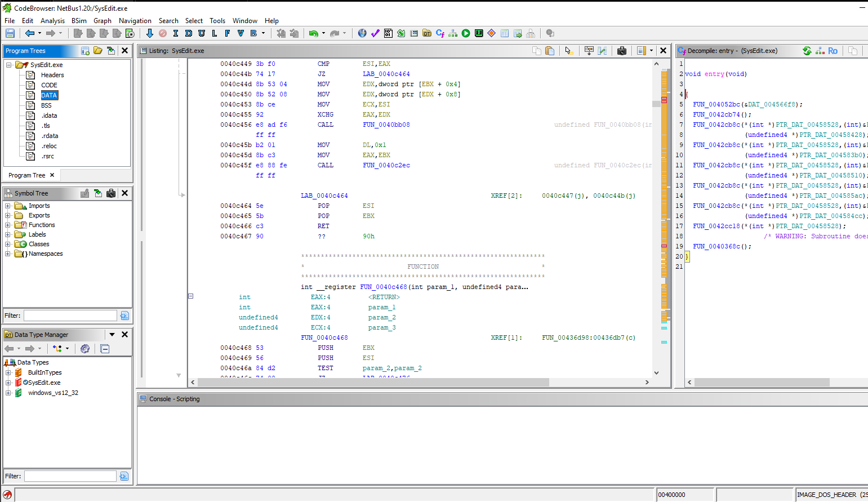The width and height of the screenshot is (868, 502).
Task: Click the Symbol Tree filter text field
Action: coord(70,316)
